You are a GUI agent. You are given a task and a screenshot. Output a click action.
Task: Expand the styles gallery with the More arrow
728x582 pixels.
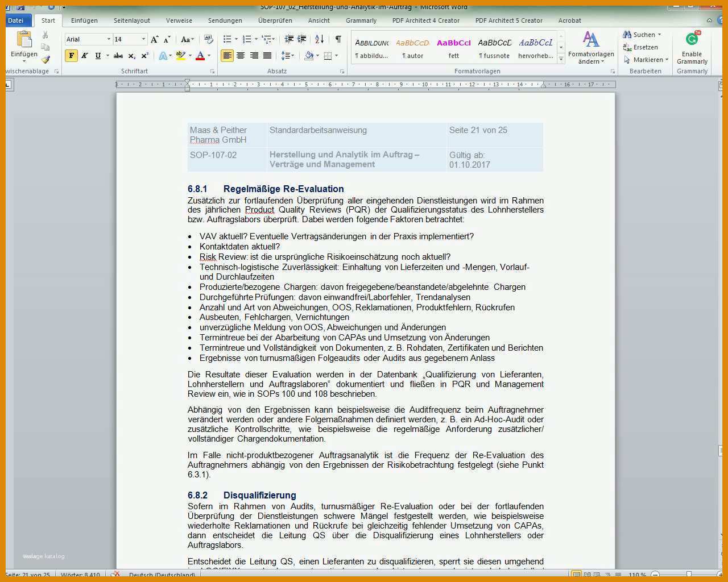point(561,59)
